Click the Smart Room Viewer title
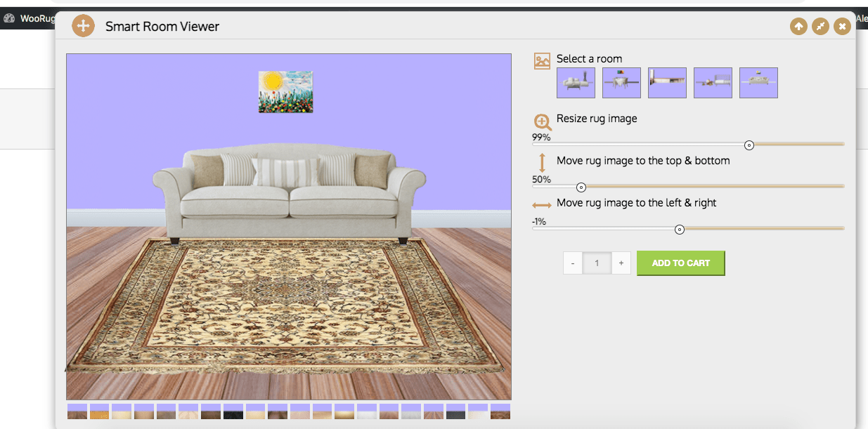 162,26
